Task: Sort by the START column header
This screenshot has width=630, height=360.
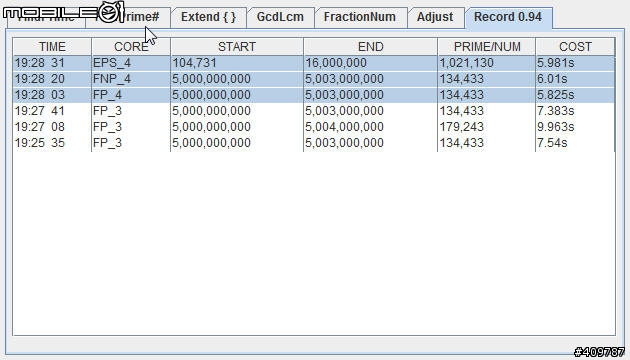Action: [x=237, y=47]
